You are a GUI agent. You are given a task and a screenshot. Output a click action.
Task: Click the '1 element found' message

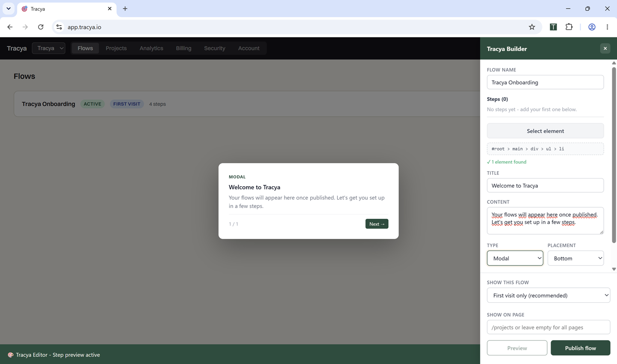tap(507, 162)
